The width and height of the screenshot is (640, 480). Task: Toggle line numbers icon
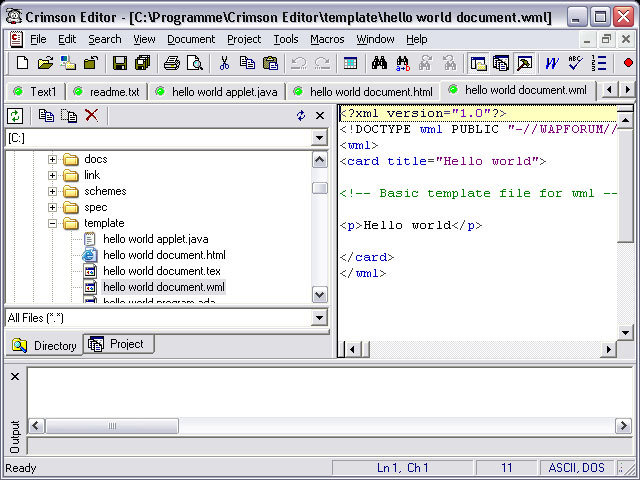pyautogui.click(x=598, y=63)
